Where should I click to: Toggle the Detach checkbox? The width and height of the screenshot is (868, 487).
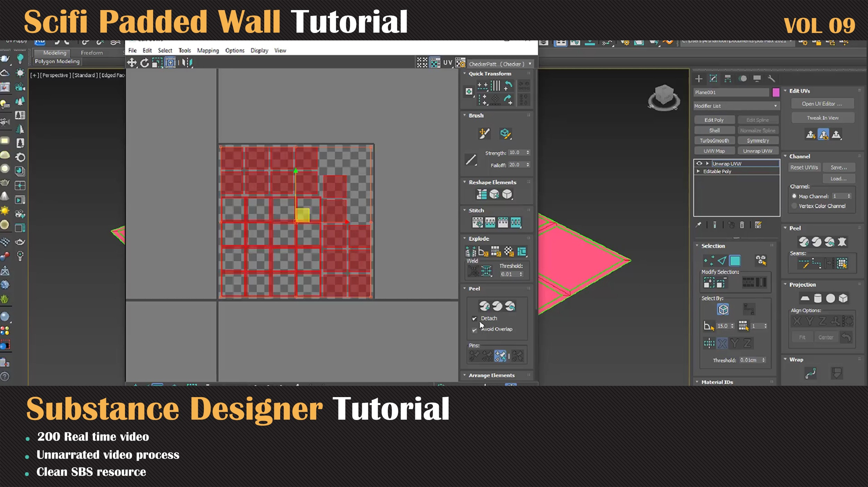tap(474, 318)
